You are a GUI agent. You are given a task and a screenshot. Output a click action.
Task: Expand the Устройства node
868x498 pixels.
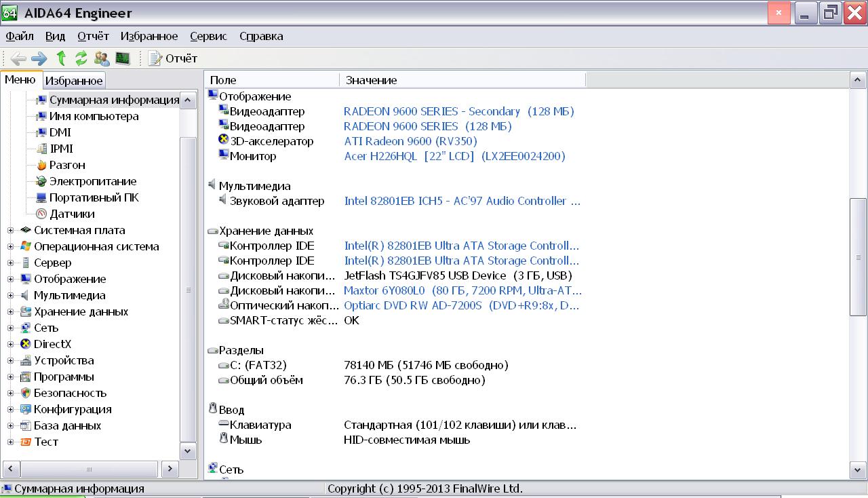pos(10,360)
